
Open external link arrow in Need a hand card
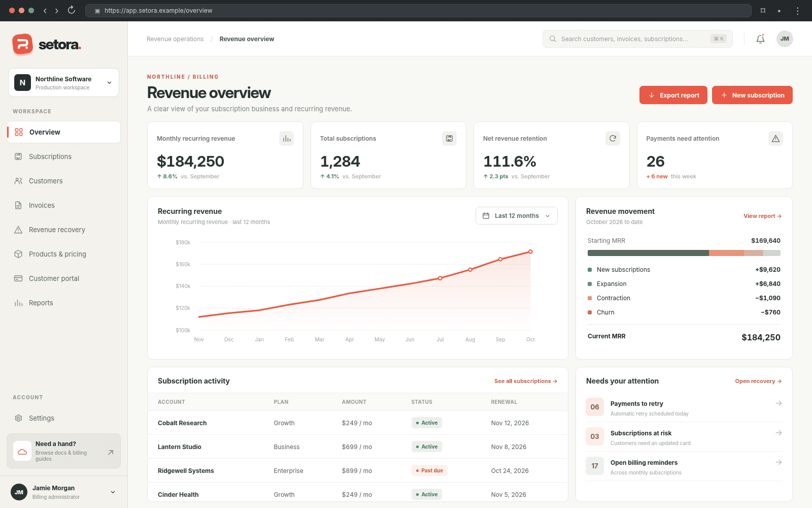(111, 452)
